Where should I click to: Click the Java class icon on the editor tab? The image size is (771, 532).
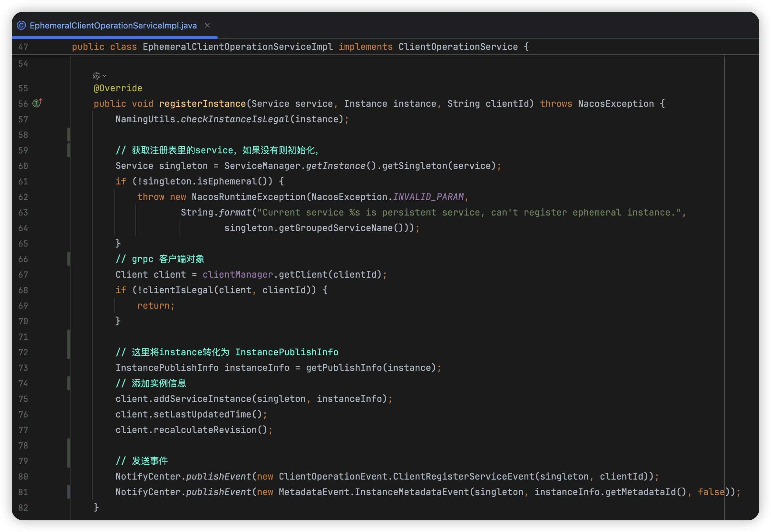(21, 25)
